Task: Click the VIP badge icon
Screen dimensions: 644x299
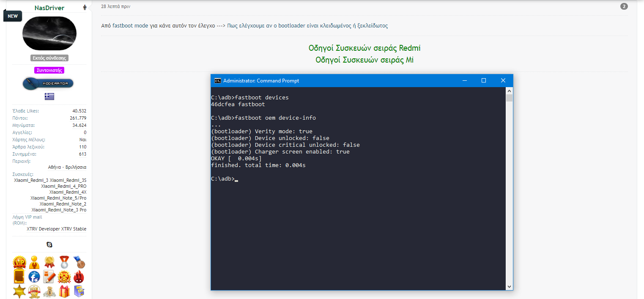Action: click(19, 263)
